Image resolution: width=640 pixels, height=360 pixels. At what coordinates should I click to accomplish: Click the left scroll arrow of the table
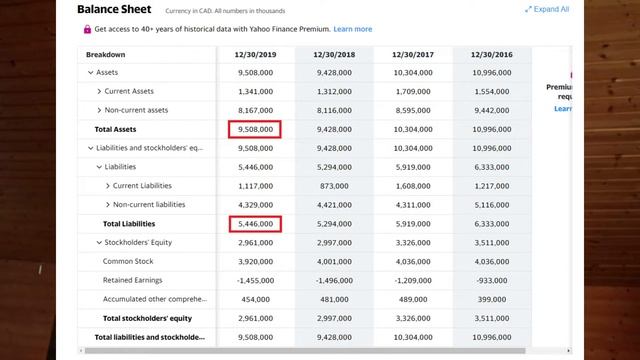coord(81,351)
